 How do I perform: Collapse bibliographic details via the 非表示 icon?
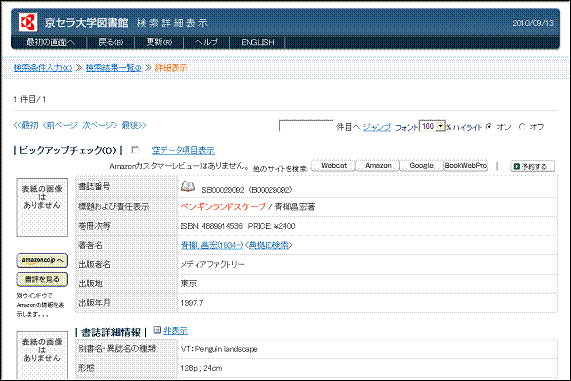(x=157, y=330)
